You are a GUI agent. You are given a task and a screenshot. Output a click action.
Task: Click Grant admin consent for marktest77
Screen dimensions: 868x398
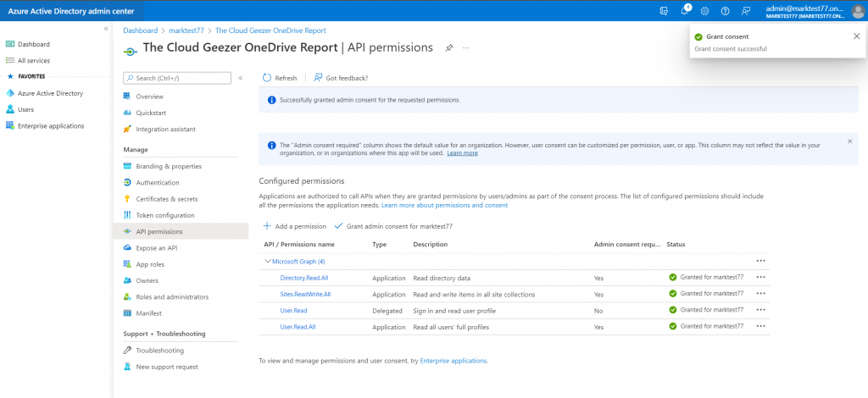click(394, 226)
